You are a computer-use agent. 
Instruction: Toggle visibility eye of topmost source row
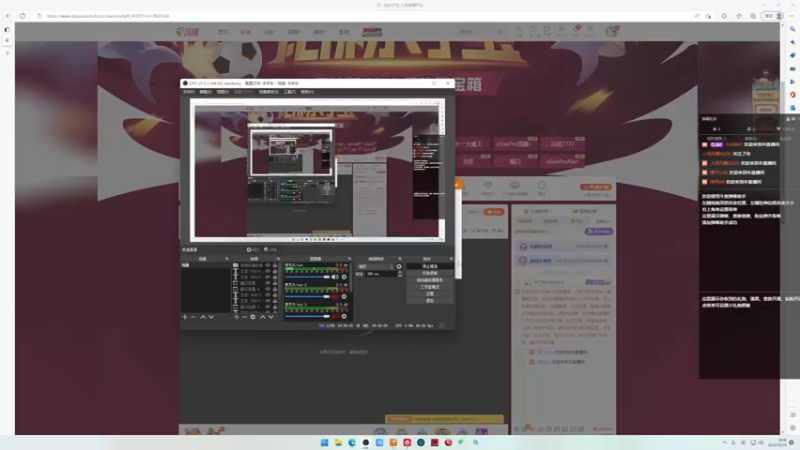(267, 265)
